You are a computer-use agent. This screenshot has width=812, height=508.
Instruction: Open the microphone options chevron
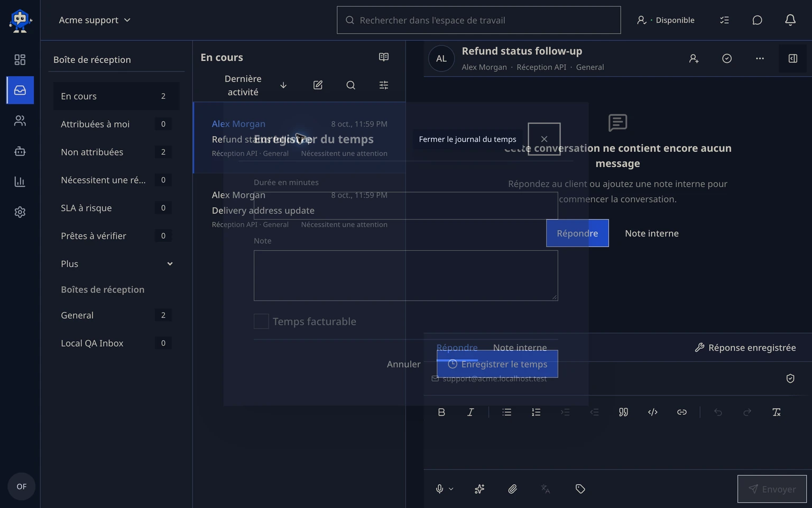pyautogui.click(x=451, y=489)
